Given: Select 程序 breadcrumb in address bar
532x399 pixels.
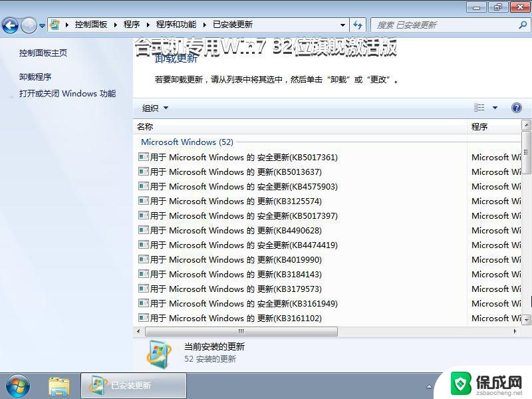Looking at the screenshot, I should point(132,25).
